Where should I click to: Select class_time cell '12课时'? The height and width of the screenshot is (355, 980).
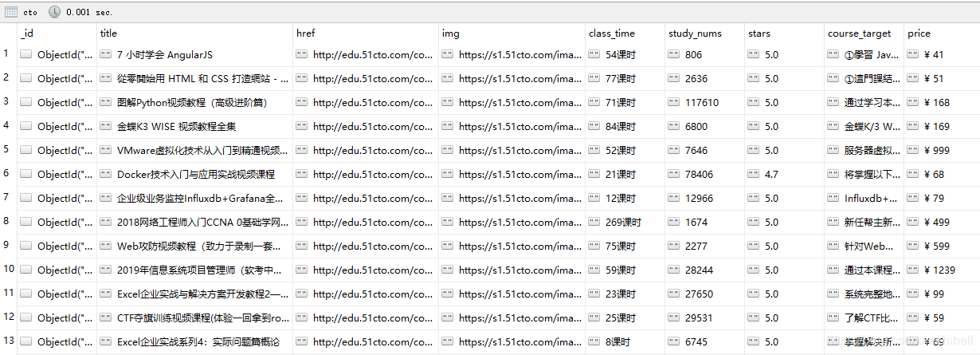pyautogui.click(x=625, y=199)
